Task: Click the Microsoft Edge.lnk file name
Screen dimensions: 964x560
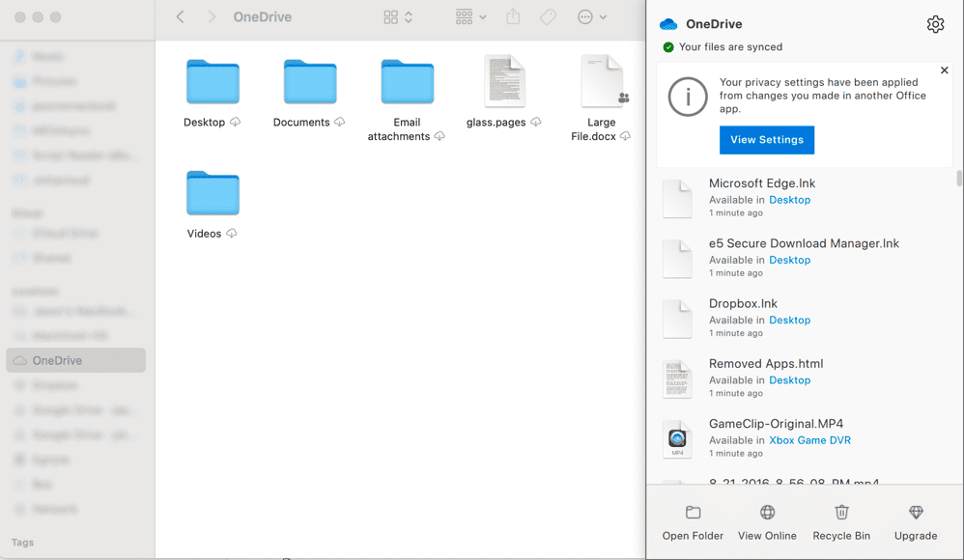Action: (762, 183)
